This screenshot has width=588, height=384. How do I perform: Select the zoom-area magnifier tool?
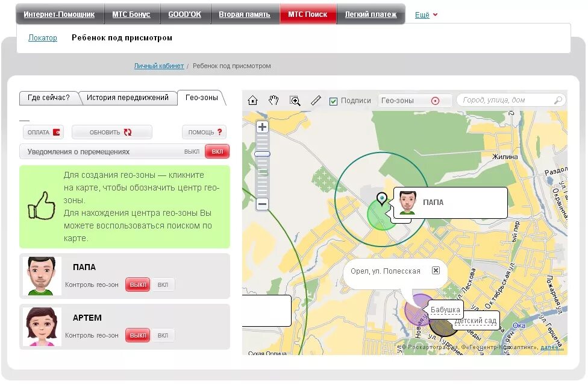(295, 100)
